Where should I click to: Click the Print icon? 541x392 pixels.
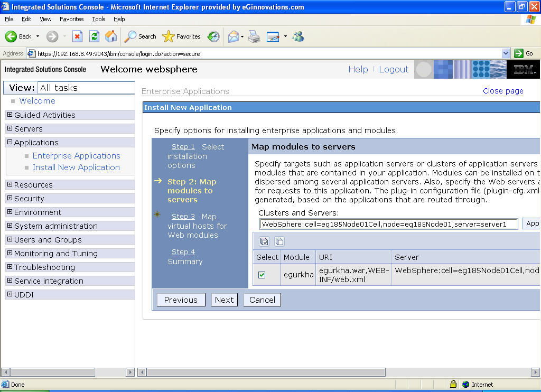pos(254,36)
